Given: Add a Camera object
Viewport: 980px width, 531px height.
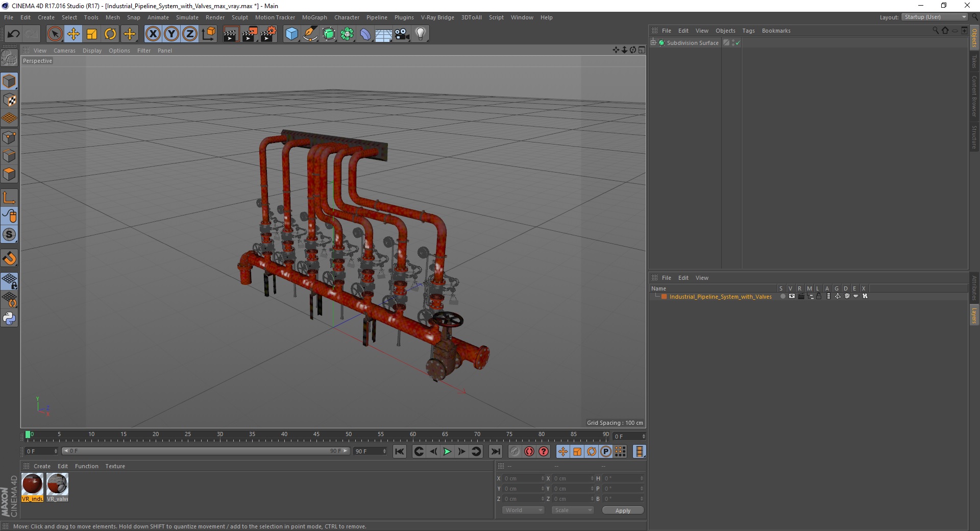Looking at the screenshot, I should [402, 34].
